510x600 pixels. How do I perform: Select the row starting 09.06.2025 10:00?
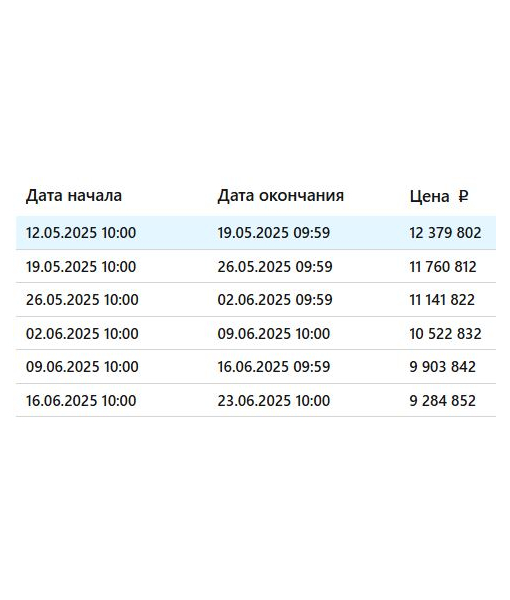pyautogui.click(x=256, y=367)
